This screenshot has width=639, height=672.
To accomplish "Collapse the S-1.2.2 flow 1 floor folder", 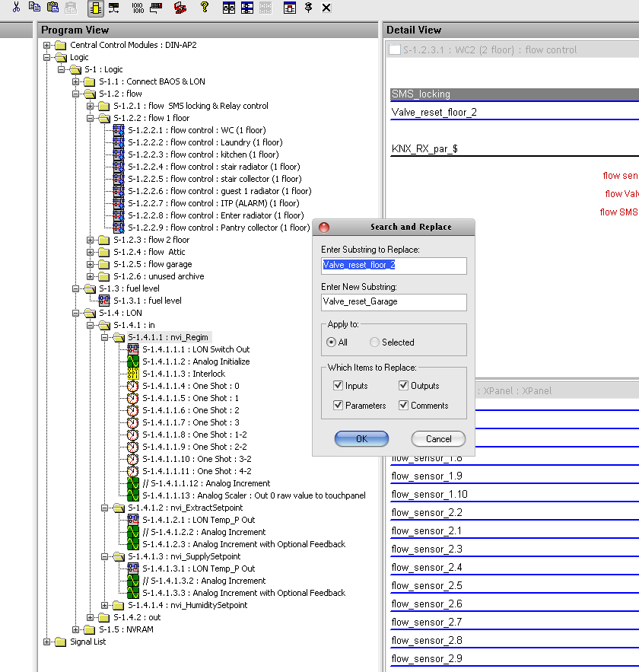I will [91, 118].
